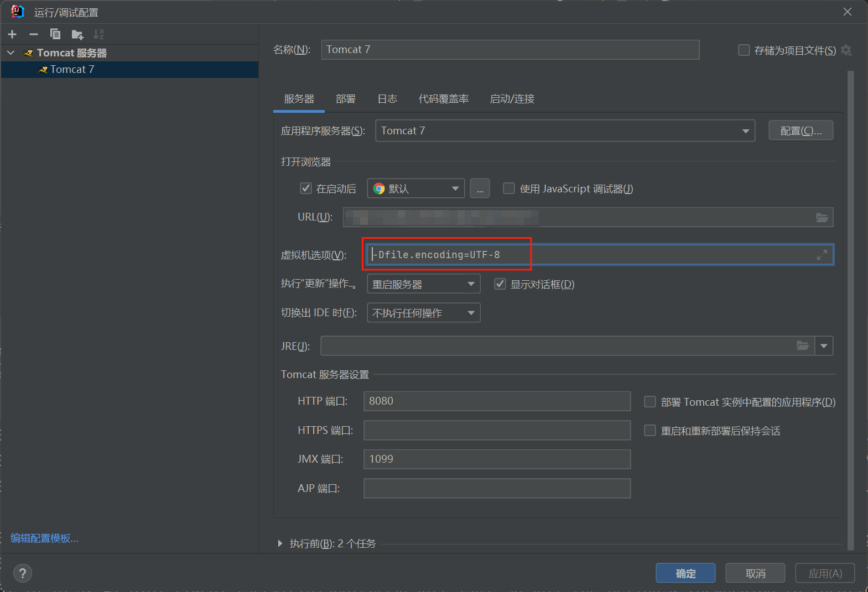Screen dimensions: 868x592
Task: Open settings gear beside store as project file
Action: (x=846, y=50)
